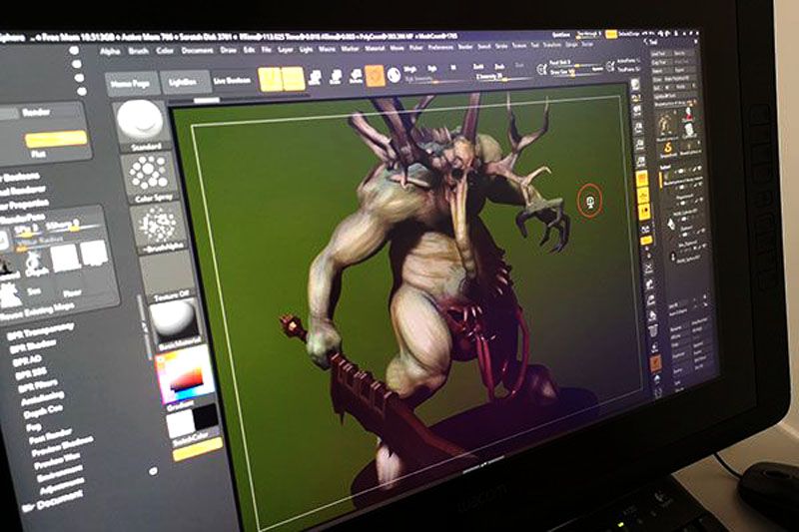Expand the BPR Shadow section
Viewport: 799px width, 532px height.
coord(34,346)
